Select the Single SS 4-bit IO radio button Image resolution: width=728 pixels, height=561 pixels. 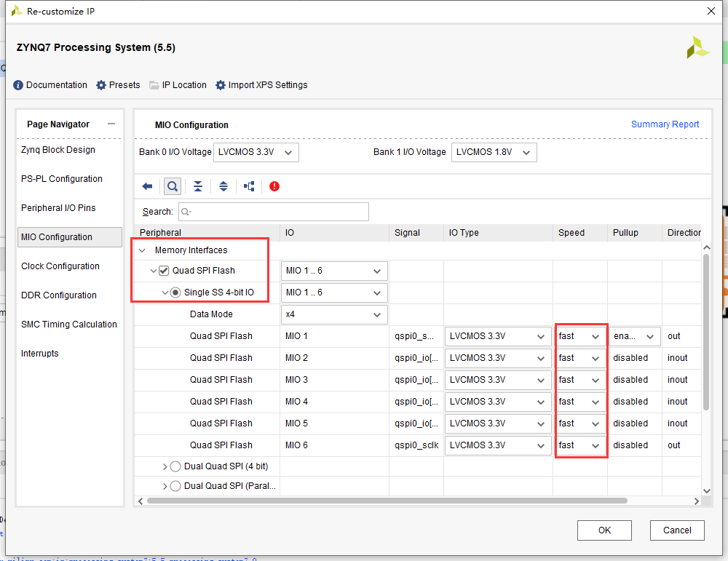tap(175, 293)
